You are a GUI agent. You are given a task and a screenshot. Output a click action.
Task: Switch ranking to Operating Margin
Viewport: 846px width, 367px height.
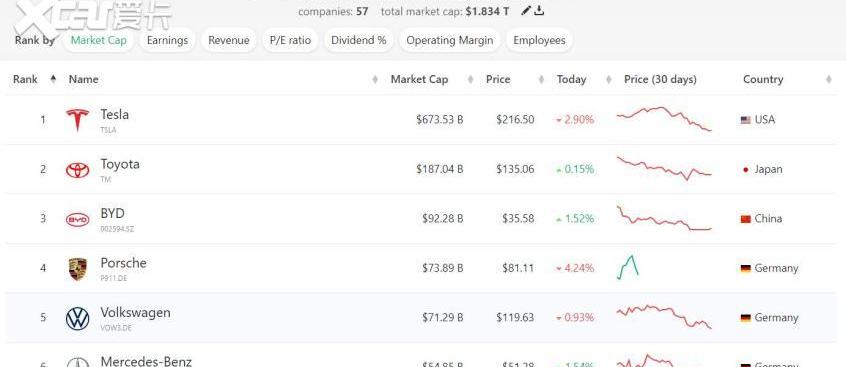[449, 40]
